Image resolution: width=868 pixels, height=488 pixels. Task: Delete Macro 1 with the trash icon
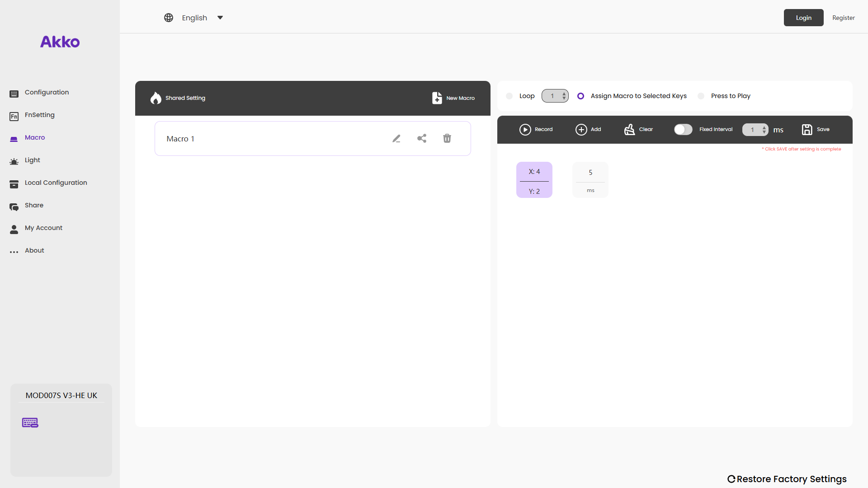[447, 139]
